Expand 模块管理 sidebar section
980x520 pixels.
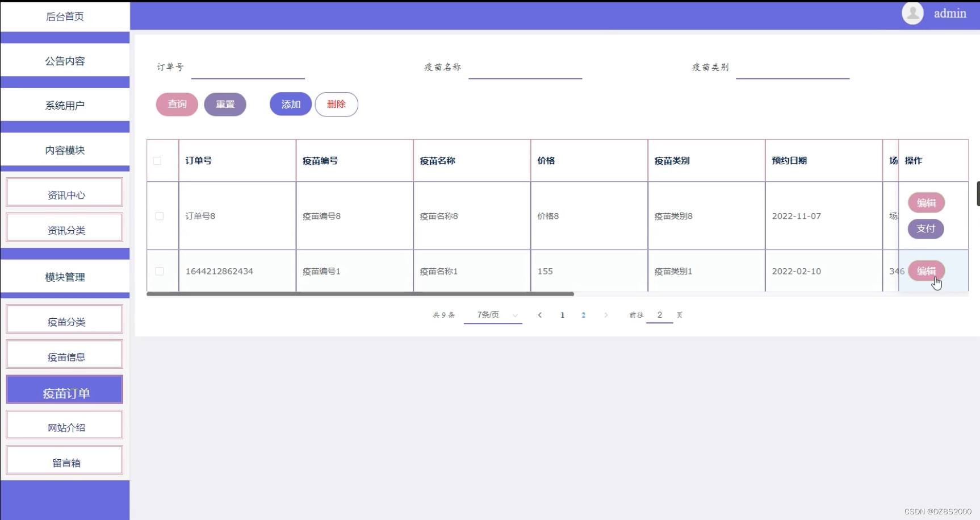[65, 277]
